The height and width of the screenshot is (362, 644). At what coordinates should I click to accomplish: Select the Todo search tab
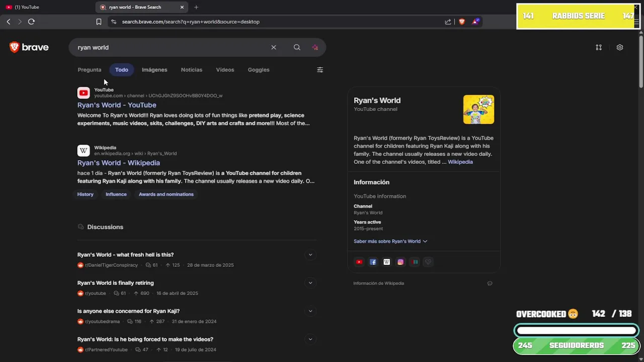tap(122, 70)
